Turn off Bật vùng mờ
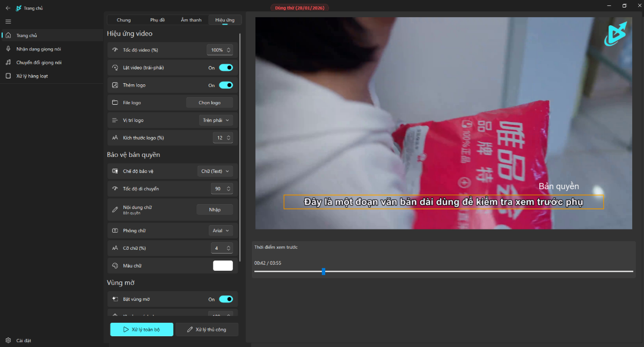644x347 pixels. click(x=226, y=299)
